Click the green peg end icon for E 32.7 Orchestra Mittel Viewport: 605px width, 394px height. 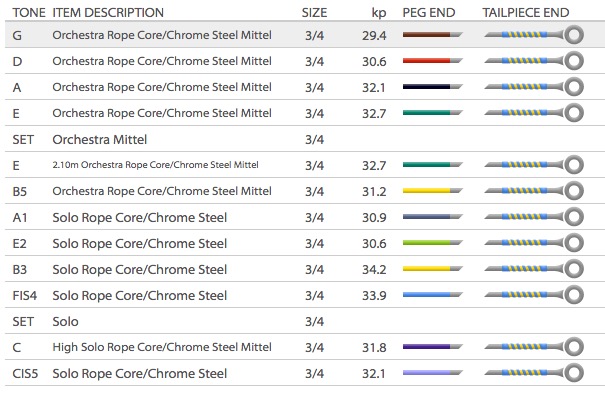click(x=432, y=113)
